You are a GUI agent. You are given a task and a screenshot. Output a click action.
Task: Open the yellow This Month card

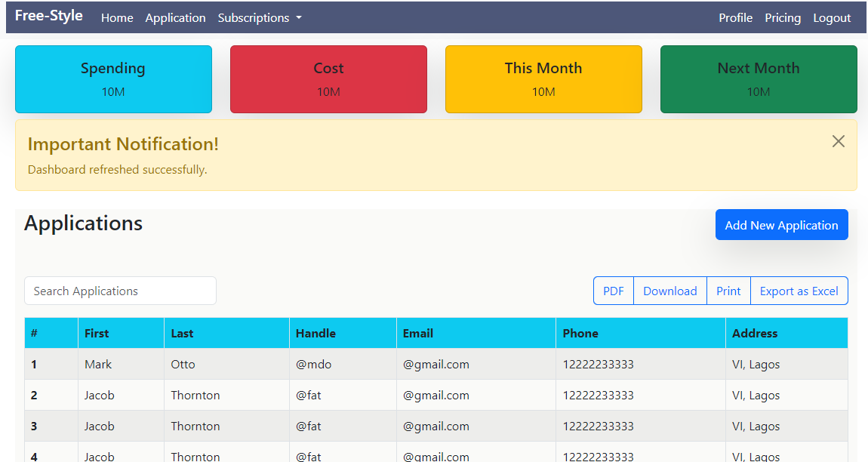(x=543, y=79)
